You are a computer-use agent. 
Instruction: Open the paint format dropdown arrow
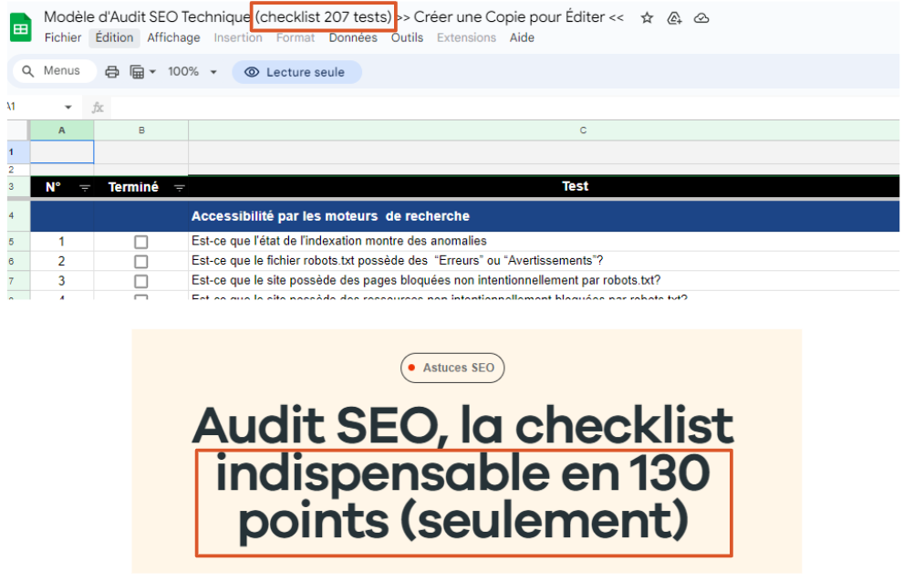(x=151, y=70)
